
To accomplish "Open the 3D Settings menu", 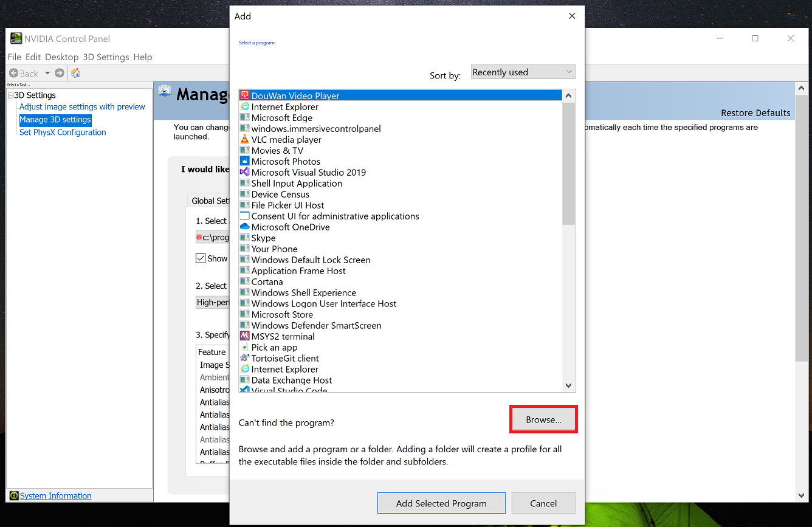I will pyautogui.click(x=106, y=57).
